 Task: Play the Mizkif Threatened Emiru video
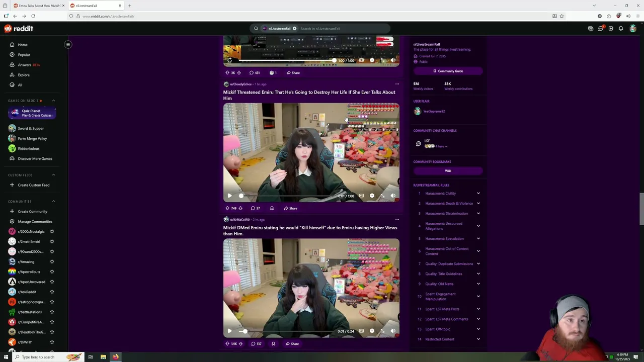tap(229, 196)
